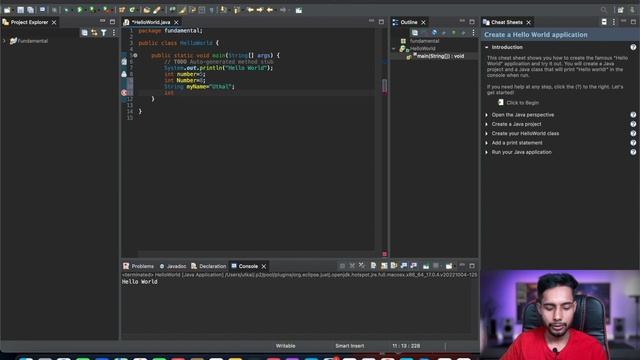Click Clear Console icon
This screenshot has height=360, width=640.
(373, 266)
